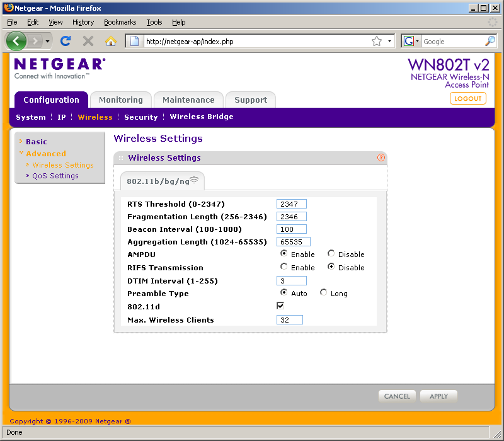Switch to the Configuration tab
The width and height of the screenshot is (504, 441).
[52, 100]
